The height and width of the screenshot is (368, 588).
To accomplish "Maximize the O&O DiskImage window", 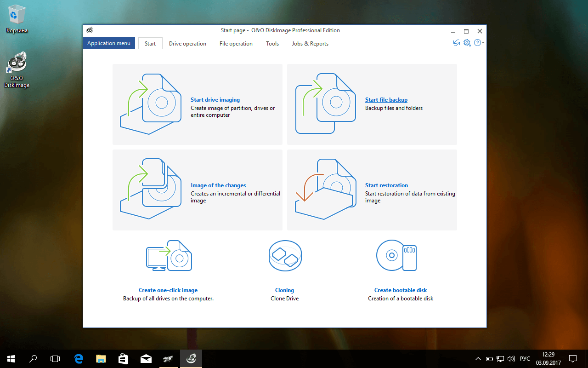I will 466,31.
